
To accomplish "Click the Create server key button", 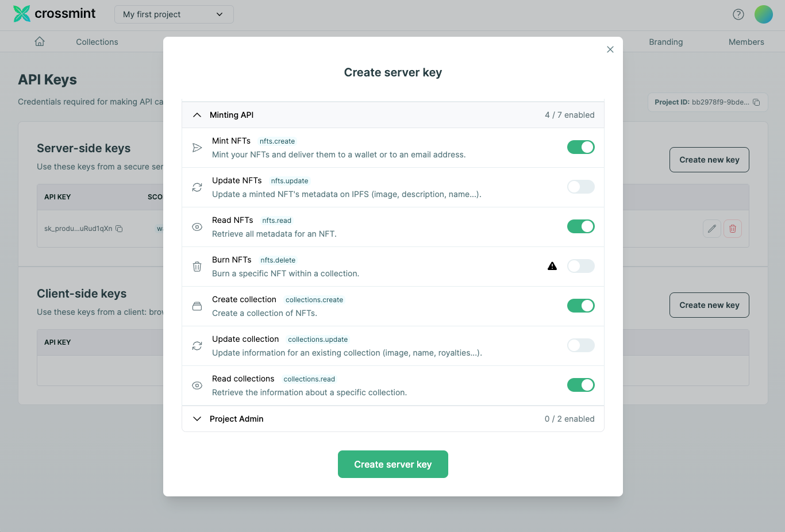I will 393,464.
